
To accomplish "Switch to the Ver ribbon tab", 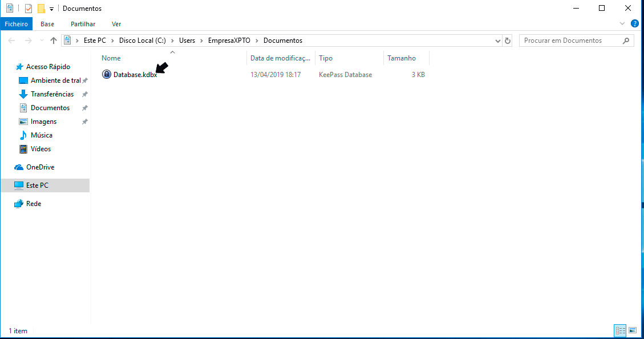I will click(116, 24).
